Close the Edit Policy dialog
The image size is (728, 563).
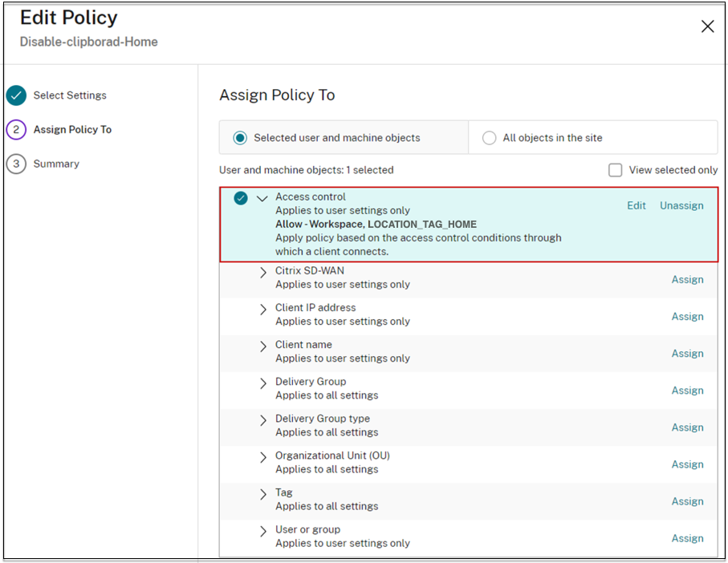(707, 26)
